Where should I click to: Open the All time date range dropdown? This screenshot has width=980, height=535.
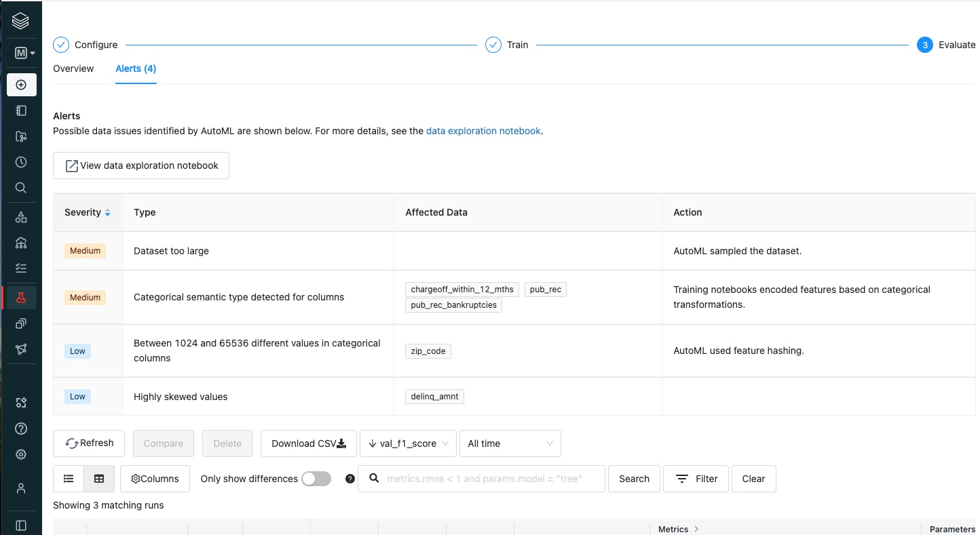pos(510,443)
